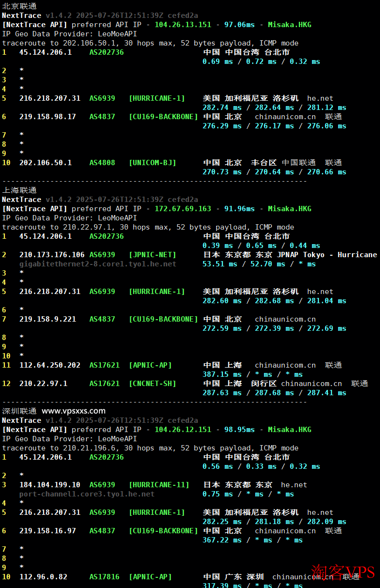Select API IP 104.26.13.151

[x=183, y=25]
